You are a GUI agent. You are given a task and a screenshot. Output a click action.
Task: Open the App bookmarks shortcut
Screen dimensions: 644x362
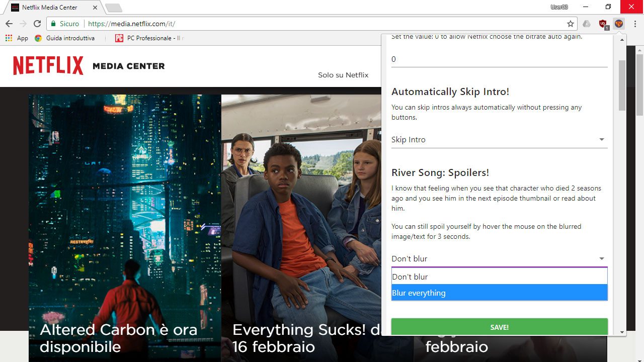pyautogui.click(x=17, y=38)
